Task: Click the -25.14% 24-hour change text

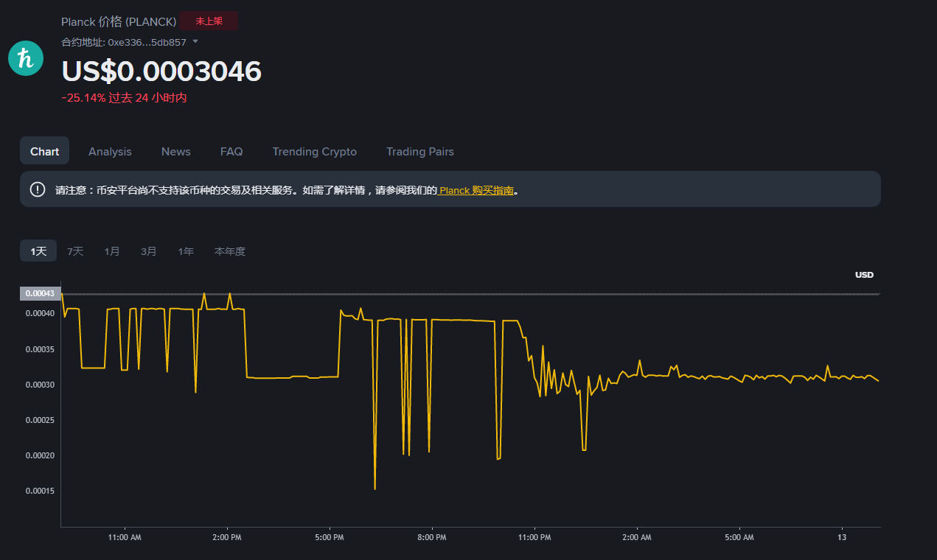Action: (x=124, y=98)
